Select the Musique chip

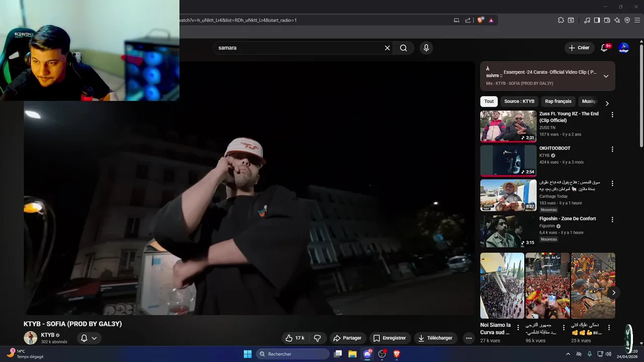(x=589, y=101)
